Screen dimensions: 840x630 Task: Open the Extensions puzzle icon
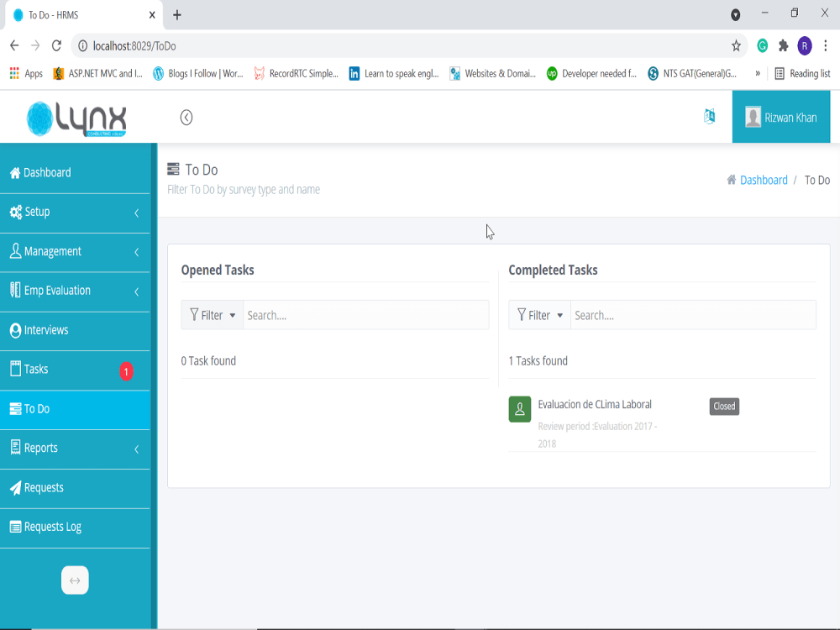coord(783,46)
